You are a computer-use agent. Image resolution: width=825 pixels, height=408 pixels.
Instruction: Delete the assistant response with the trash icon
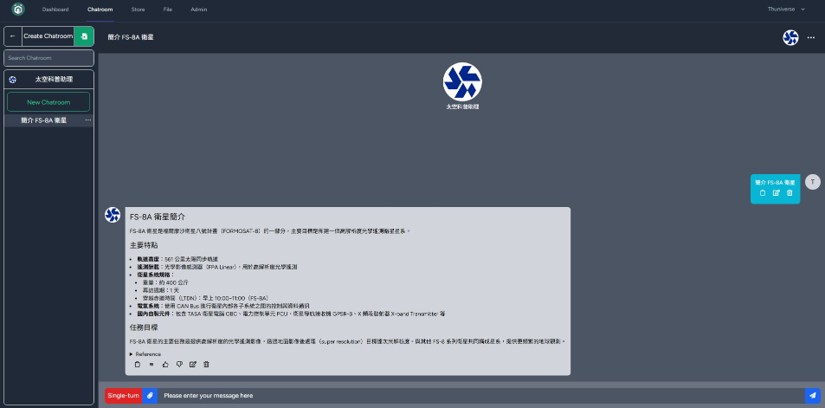click(x=207, y=364)
